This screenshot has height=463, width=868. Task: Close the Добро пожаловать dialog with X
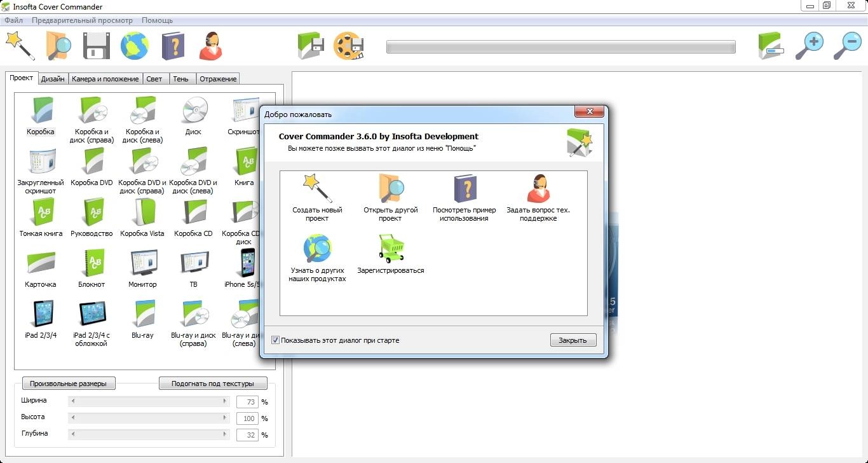[x=588, y=111]
